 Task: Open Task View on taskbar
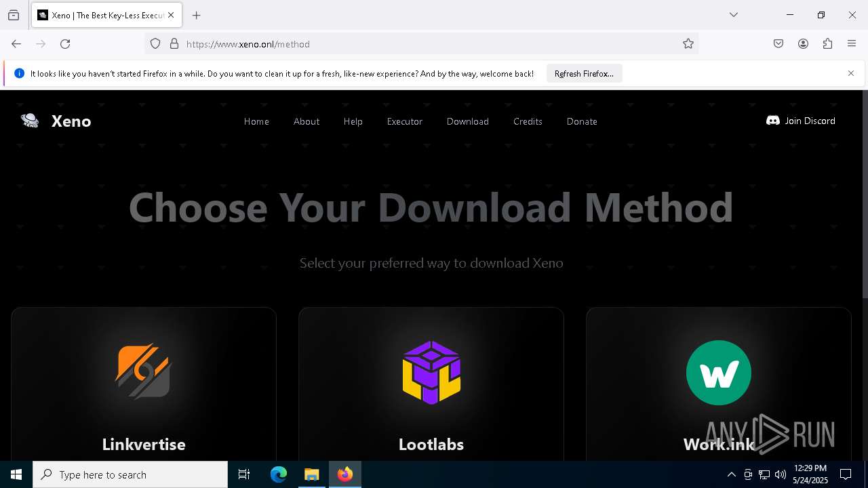[x=244, y=474]
